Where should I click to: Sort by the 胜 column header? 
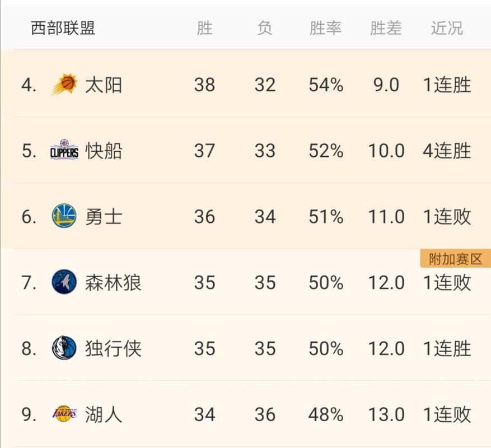[205, 28]
